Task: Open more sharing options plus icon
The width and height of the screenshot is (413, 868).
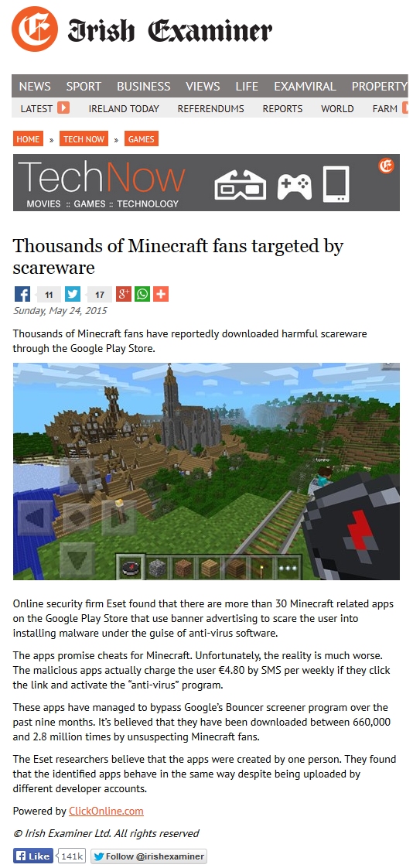Action: [x=161, y=294]
